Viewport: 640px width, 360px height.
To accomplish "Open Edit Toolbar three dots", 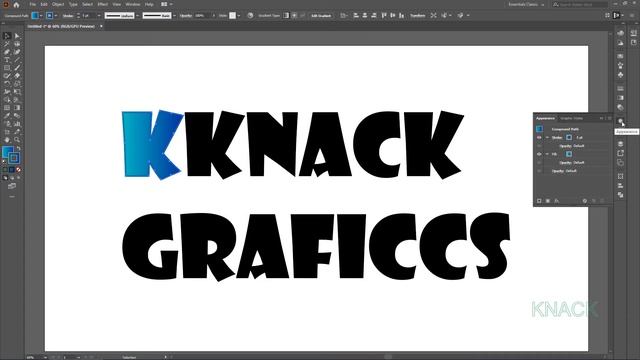I will coord(12,196).
